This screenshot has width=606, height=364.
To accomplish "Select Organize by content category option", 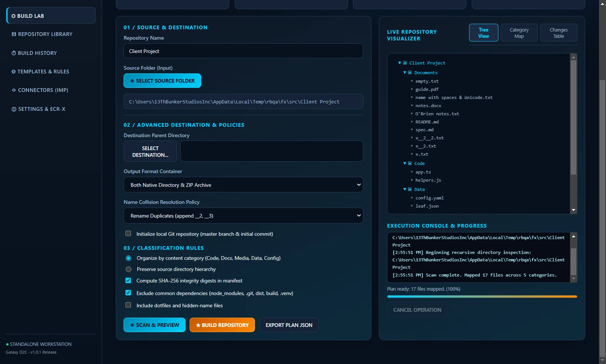I will [x=129, y=258].
